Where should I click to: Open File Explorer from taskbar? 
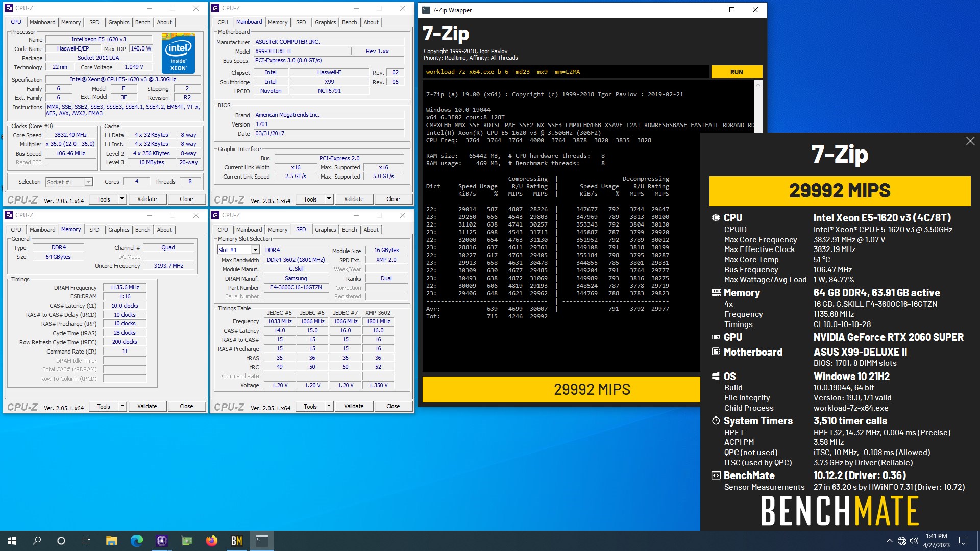(111, 541)
